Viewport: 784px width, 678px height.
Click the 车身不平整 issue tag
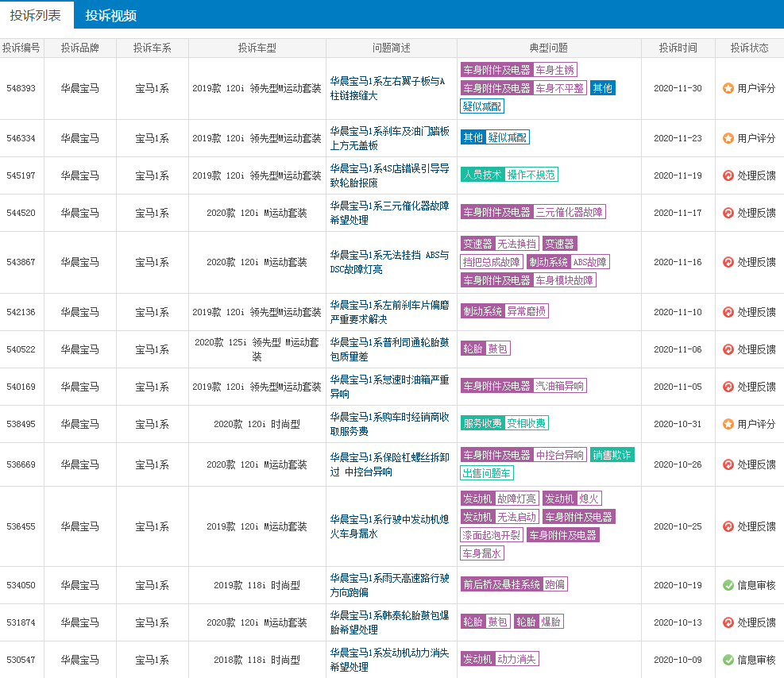point(559,88)
